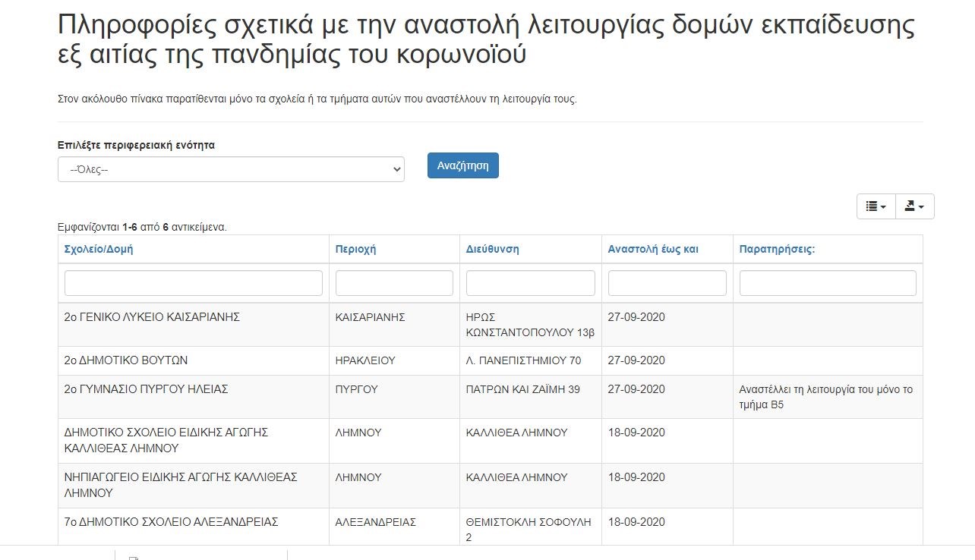The width and height of the screenshot is (975, 560).
Task: Select the 2ο ΓΕΝΙΚΟ ΛΥΚΕΙΟ ΚΑΙΣΑΡΙΑΝΗΣ row
Action: click(x=152, y=317)
